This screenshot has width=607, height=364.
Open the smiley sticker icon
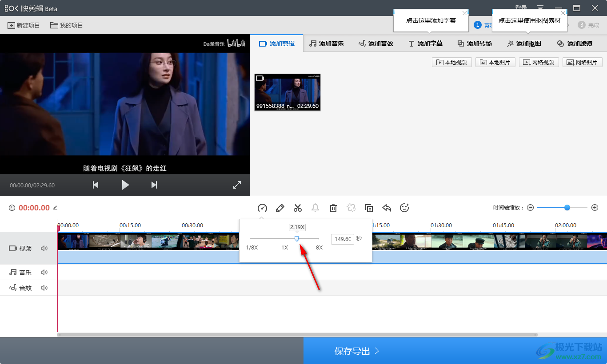pos(404,208)
